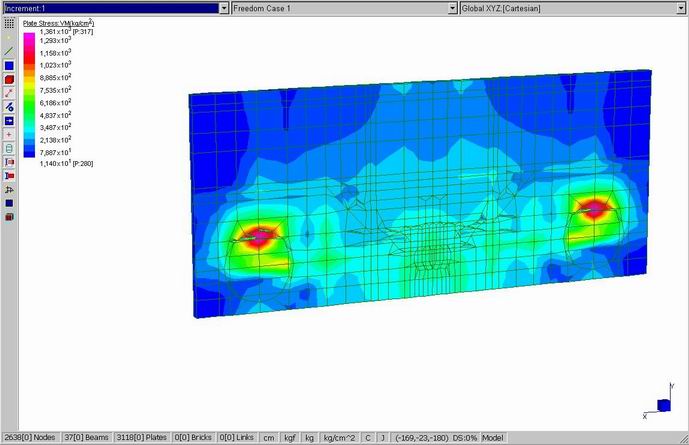Screen dimensions: 689x445
Task: Click the right red peak stress hotspot
Action: pyautogui.click(x=594, y=209)
